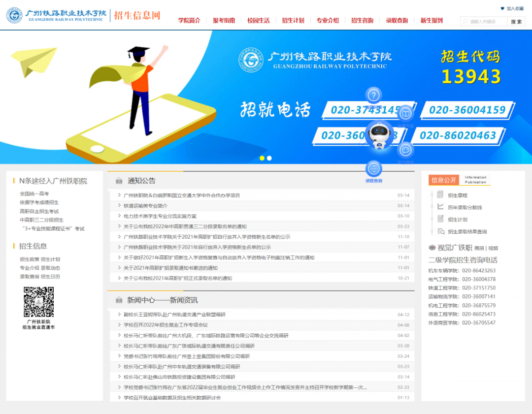The width and height of the screenshot is (532, 414).
Task: Click the 历年录取分数线 chart icon
Action: click(x=440, y=206)
